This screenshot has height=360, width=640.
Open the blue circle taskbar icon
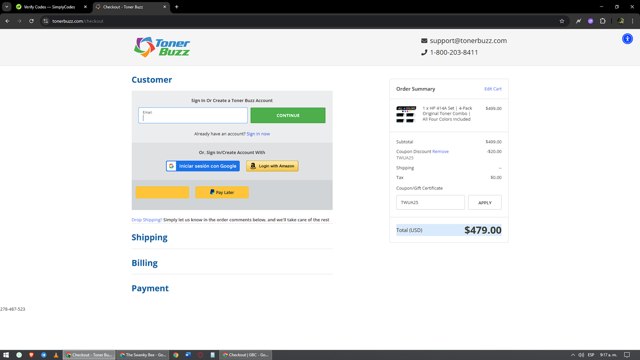click(x=43, y=355)
